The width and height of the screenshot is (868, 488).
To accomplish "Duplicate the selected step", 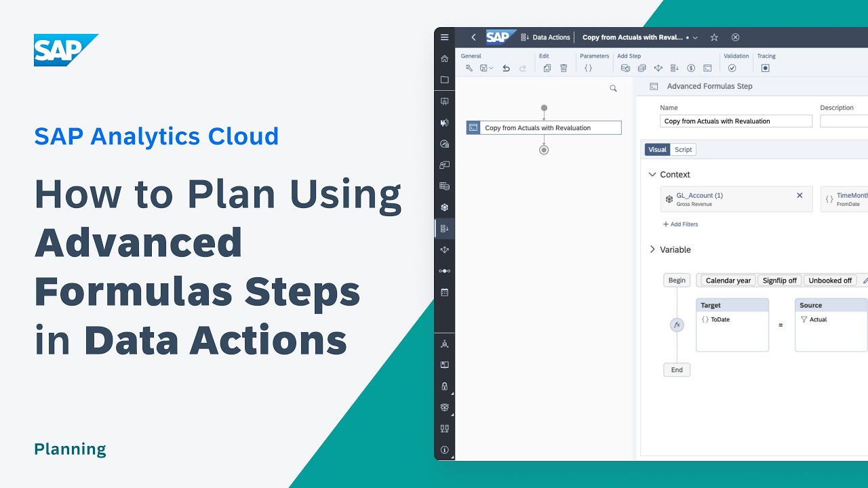I will (x=547, y=68).
